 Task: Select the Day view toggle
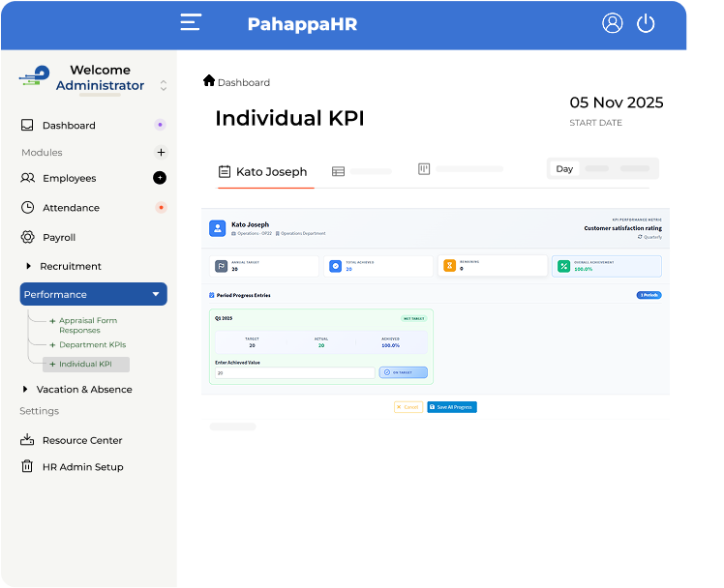tap(564, 168)
